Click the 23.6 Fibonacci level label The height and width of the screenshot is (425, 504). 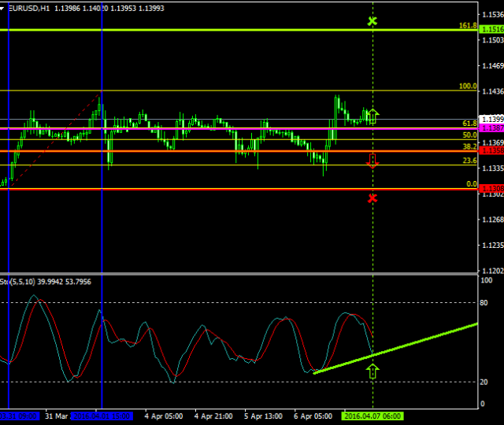click(x=469, y=160)
